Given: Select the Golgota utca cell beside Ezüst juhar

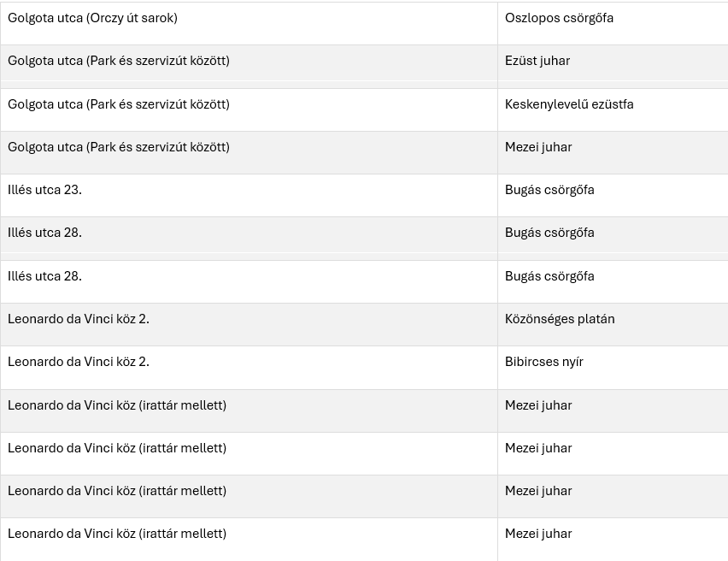Looking at the screenshot, I should 119,61.
